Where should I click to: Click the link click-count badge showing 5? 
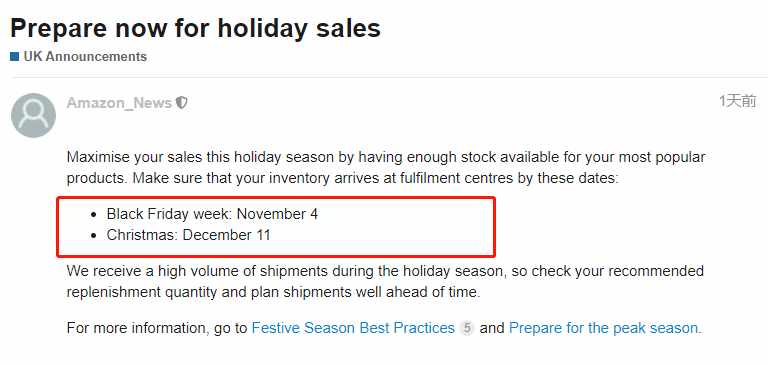coord(467,328)
